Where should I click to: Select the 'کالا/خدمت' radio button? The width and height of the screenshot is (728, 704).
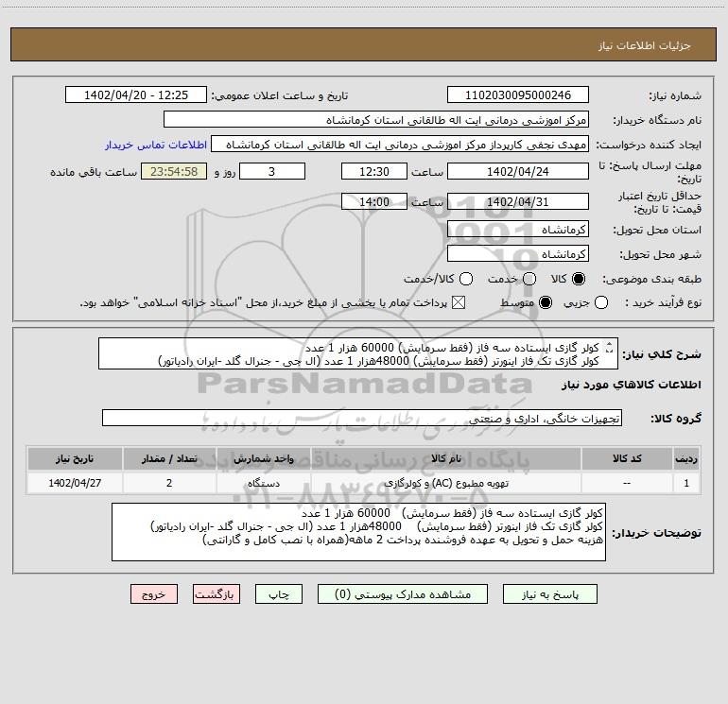pos(466,279)
